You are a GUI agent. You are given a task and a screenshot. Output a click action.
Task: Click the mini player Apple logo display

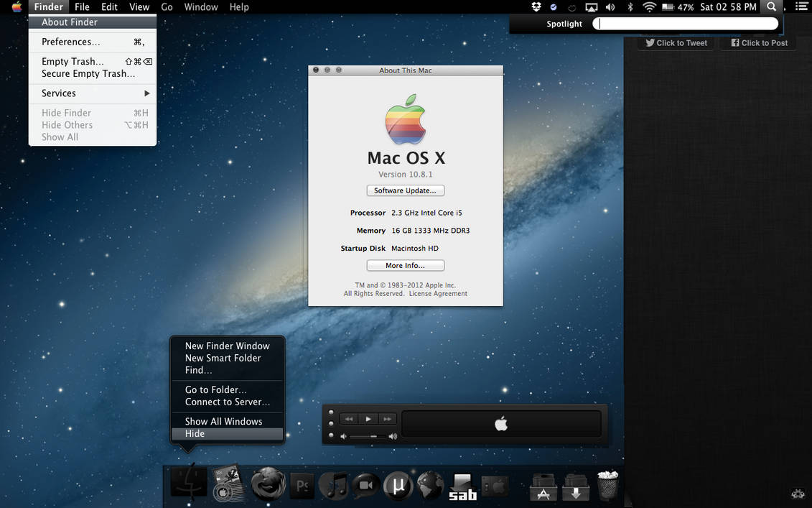tap(501, 424)
